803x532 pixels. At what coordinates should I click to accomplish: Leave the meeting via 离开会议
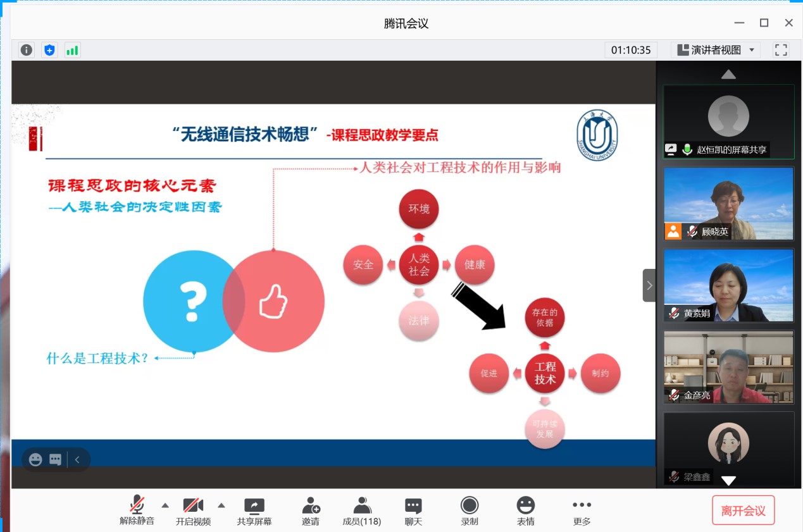click(x=743, y=510)
